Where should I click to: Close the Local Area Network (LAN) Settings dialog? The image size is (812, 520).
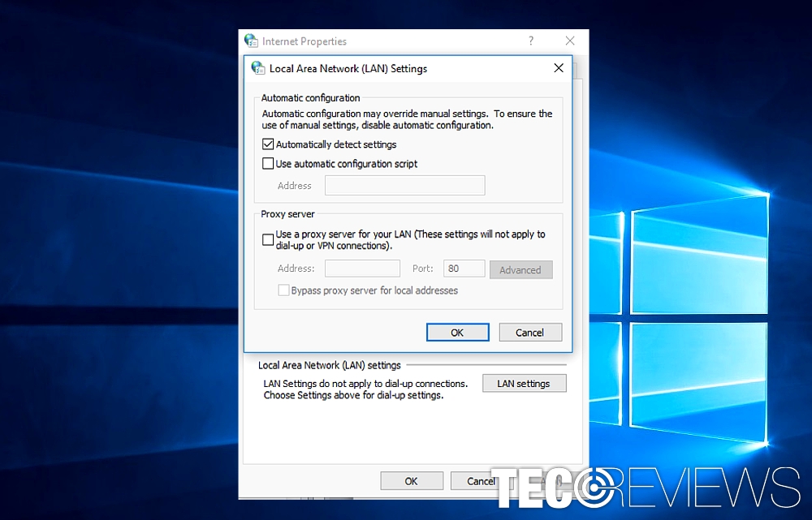[x=559, y=68]
